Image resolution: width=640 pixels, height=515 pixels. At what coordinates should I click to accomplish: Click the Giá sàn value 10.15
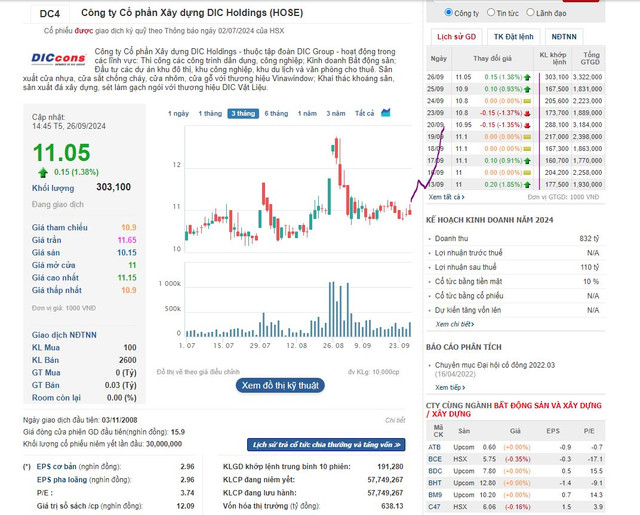click(127, 253)
